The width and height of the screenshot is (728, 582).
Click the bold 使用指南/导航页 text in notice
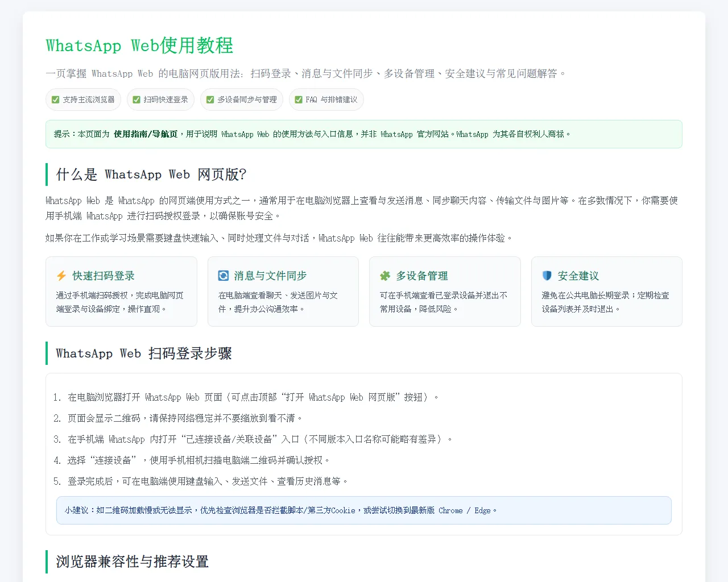click(146, 134)
